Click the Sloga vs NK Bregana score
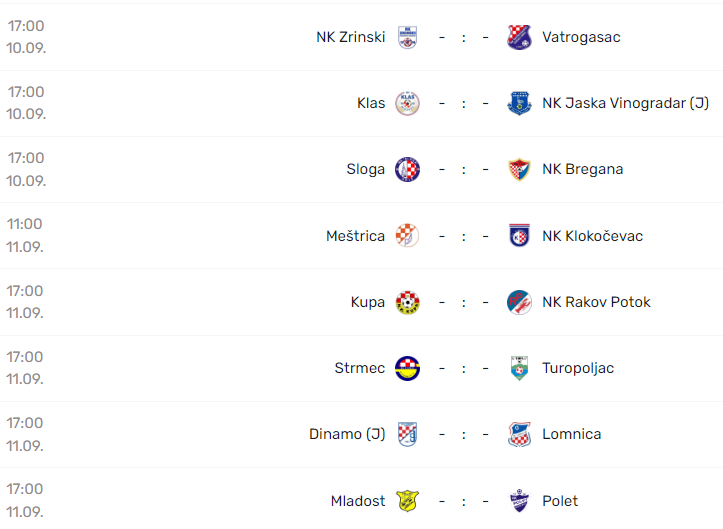 (x=463, y=169)
